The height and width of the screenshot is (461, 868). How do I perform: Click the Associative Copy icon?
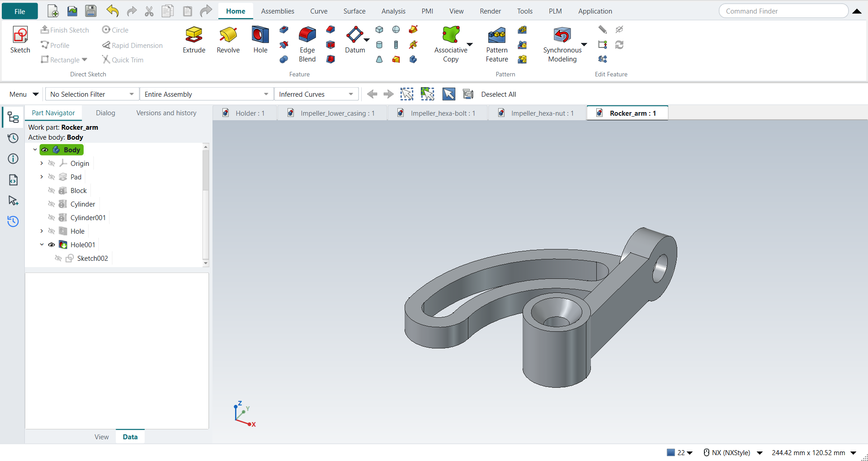tap(451, 35)
